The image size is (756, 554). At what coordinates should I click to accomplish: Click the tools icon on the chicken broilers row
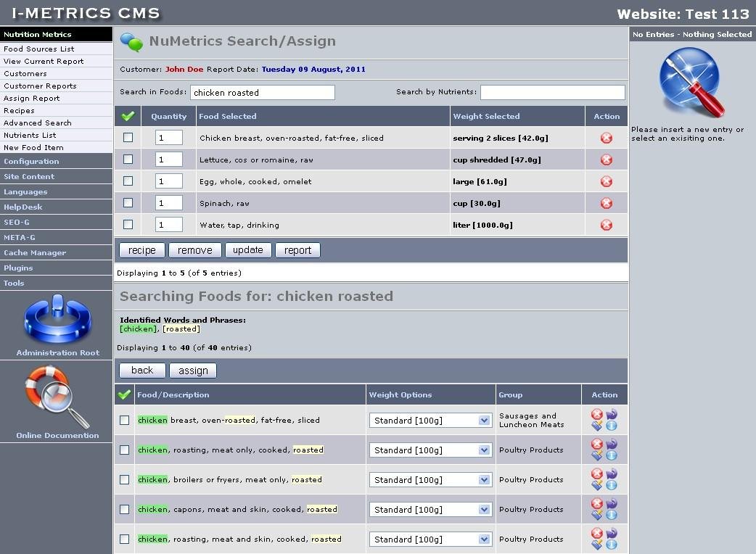click(597, 485)
